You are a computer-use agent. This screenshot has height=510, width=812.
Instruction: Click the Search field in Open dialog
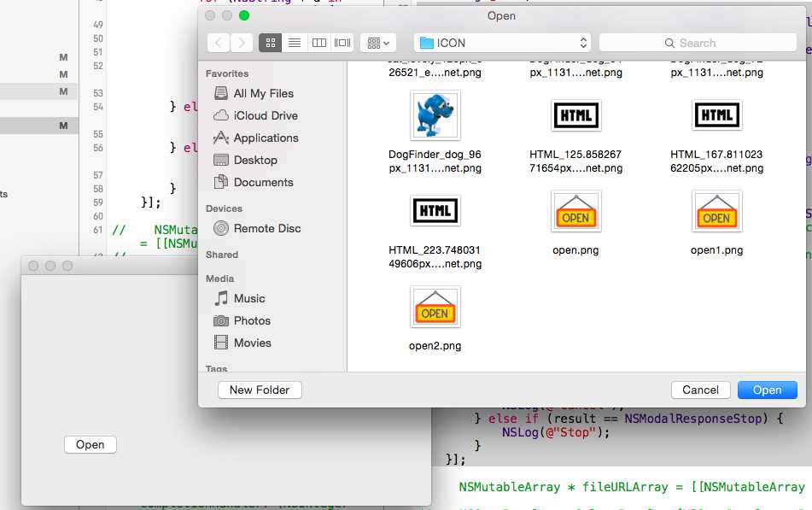698,43
